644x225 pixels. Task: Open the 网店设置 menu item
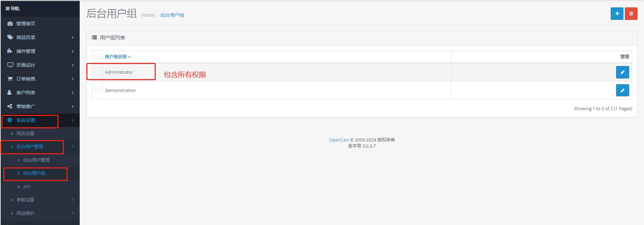pos(25,133)
